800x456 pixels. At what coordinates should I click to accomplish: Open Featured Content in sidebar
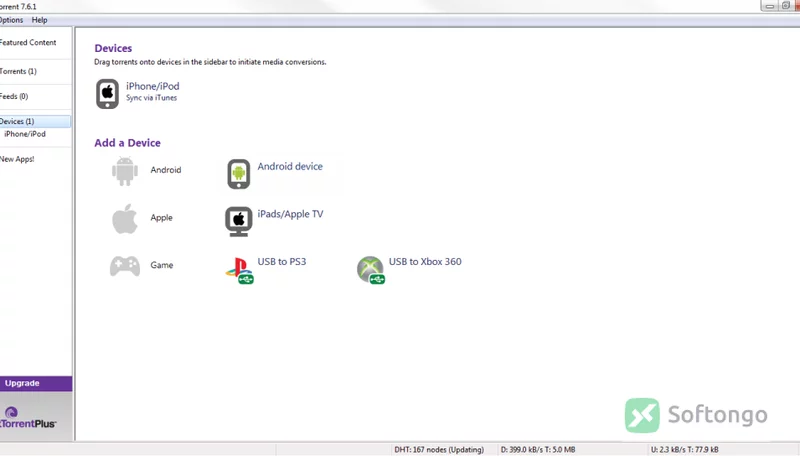(x=28, y=43)
